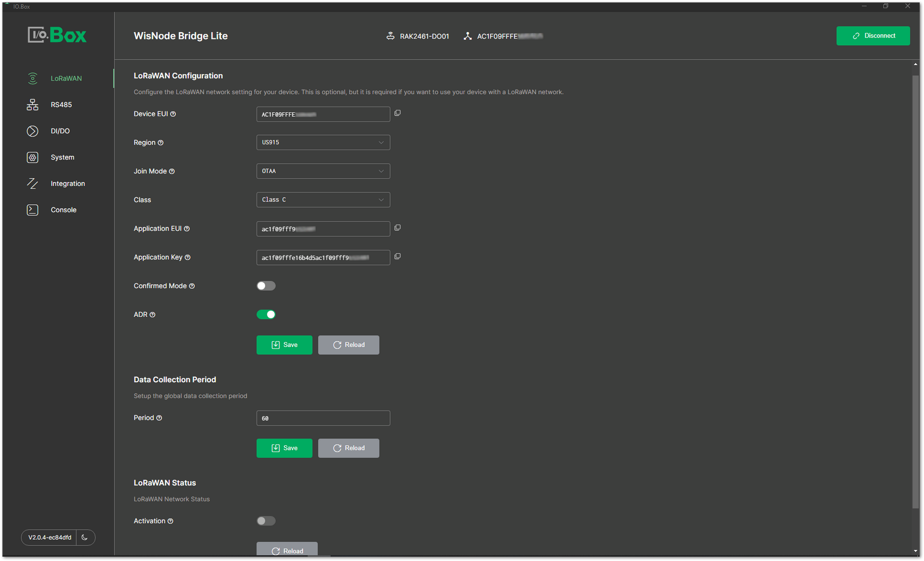
Task: Show help tooltip for Application Key
Action: pyautogui.click(x=188, y=258)
